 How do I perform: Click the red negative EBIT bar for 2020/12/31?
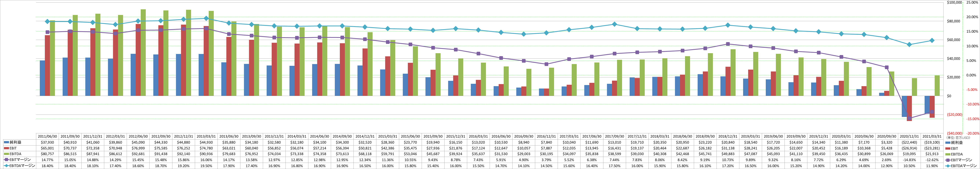coord(909,108)
